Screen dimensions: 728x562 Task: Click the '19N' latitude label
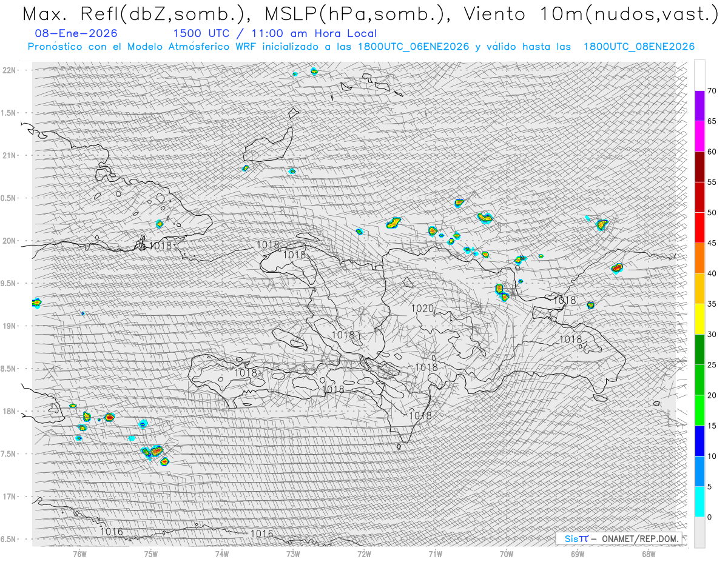coord(9,326)
